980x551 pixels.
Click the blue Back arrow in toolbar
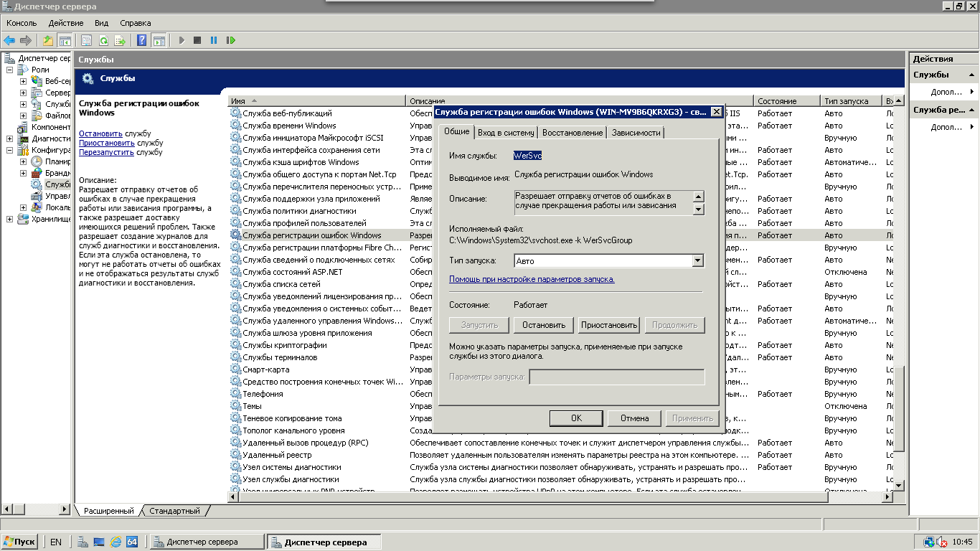pyautogui.click(x=9, y=40)
